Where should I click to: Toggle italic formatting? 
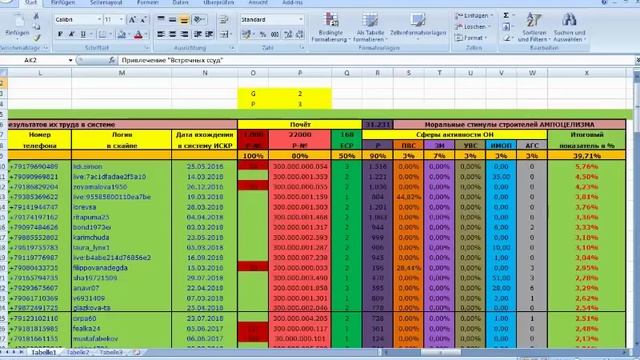tap(71, 35)
